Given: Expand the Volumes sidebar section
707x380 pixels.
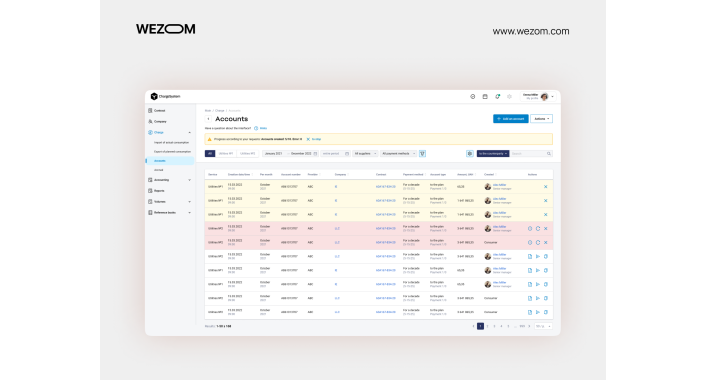Looking at the screenshot, I should pyautogui.click(x=189, y=201).
